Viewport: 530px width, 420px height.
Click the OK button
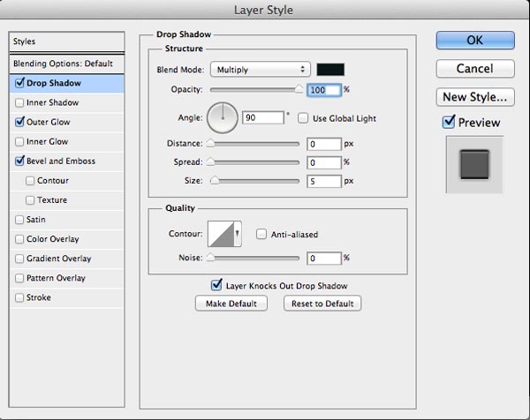click(474, 40)
